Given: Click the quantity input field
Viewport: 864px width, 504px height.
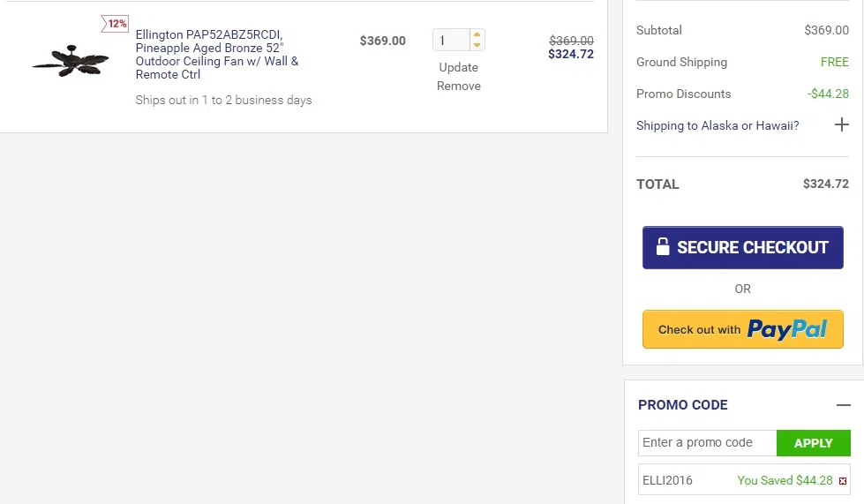Looking at the screenshot, I should 451,41.
